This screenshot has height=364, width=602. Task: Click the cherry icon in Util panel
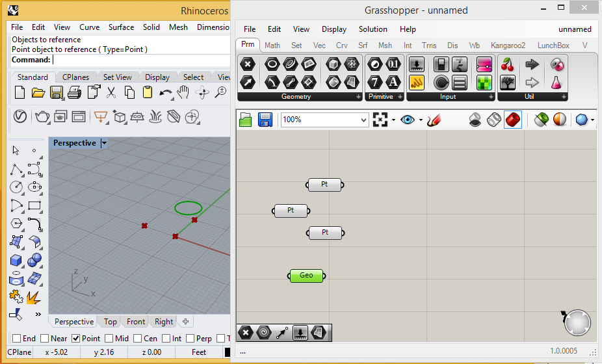pos(508,64)
